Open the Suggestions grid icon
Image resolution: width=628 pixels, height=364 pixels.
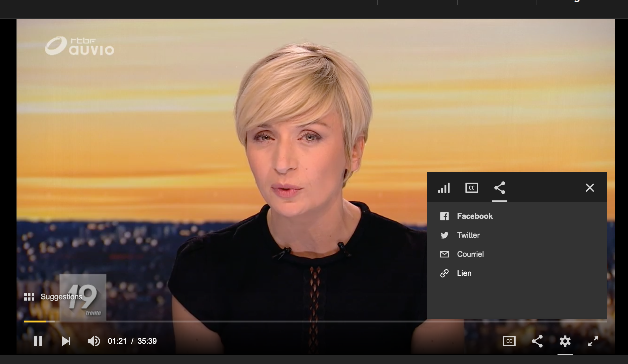point(29,297)
